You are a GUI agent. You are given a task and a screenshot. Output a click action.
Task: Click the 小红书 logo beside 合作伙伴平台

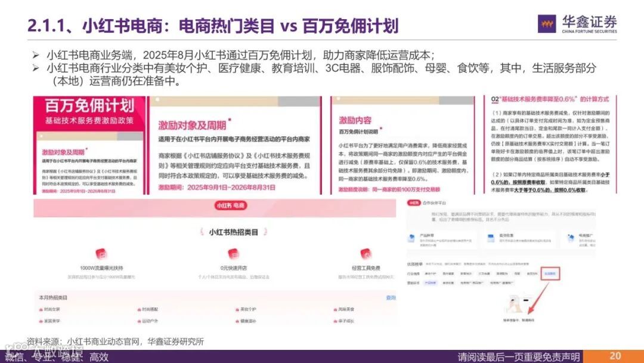click(414, 203)
